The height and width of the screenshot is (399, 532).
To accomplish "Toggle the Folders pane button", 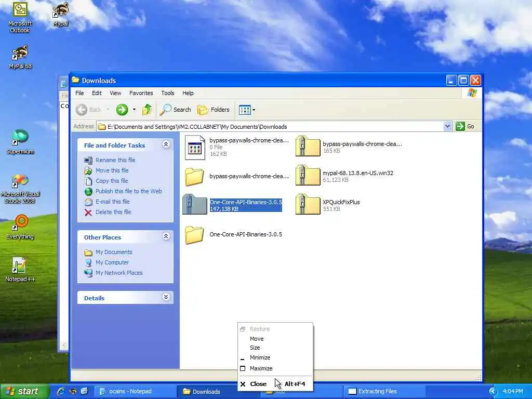I will click(x=214, y=110).
